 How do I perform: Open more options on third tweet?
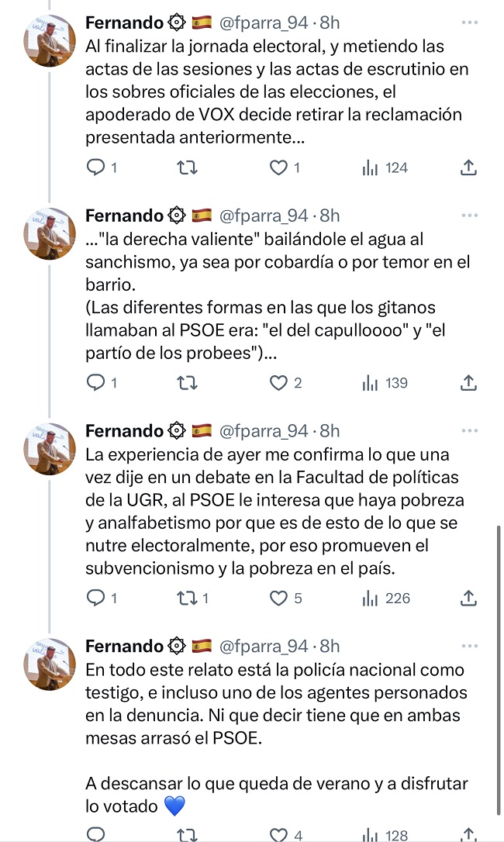tap(469, 430)
